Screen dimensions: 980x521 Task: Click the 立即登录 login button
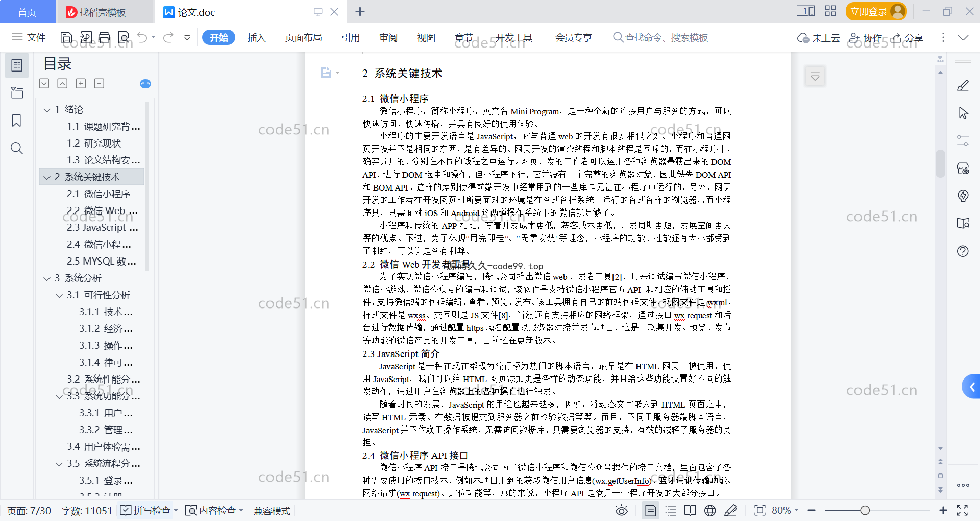click(x=876, y=11)
